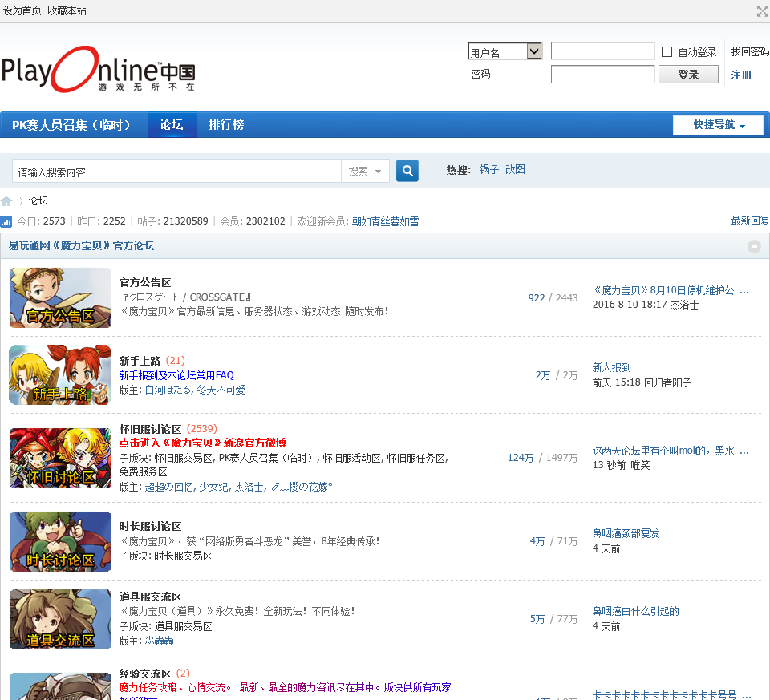This screenshot has width=770, height=700.
Task: Open 时长服交易区 subforum link
Action: tap(183, 556)
